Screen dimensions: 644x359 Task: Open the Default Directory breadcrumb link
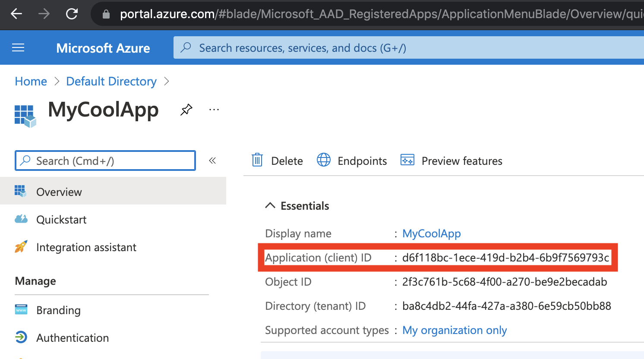click(111, 81)
